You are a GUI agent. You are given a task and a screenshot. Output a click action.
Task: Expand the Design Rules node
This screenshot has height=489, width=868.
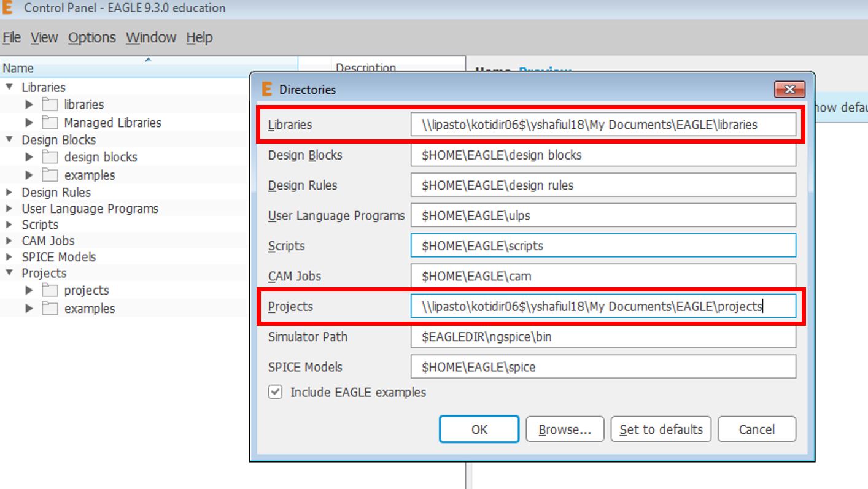pyautogui.click(x=9, y=192)
